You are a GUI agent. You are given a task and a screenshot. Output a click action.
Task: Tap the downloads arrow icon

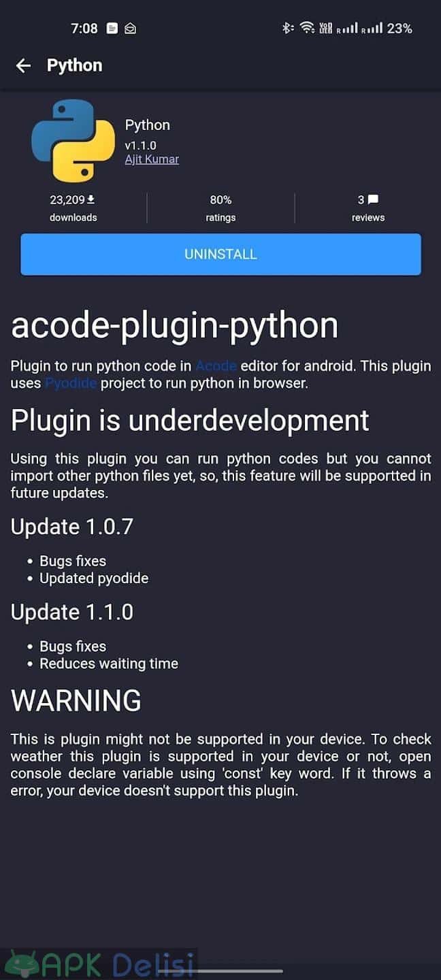tap(91, 199)
